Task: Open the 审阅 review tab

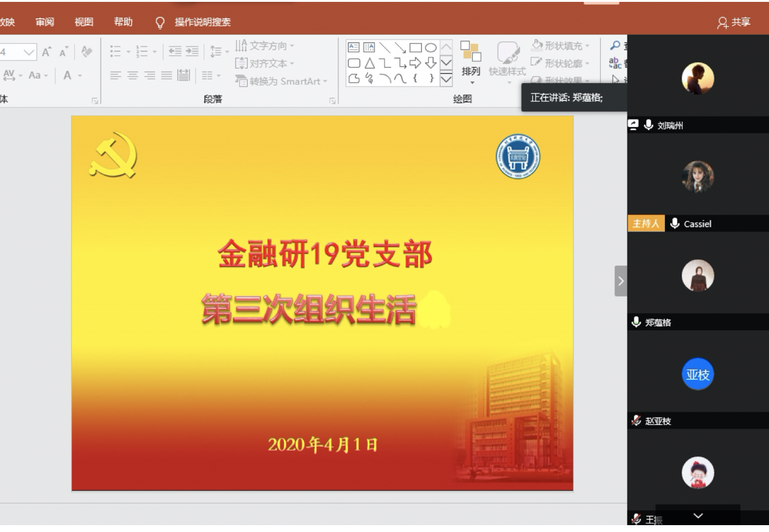Action: [x=44, y=22]
